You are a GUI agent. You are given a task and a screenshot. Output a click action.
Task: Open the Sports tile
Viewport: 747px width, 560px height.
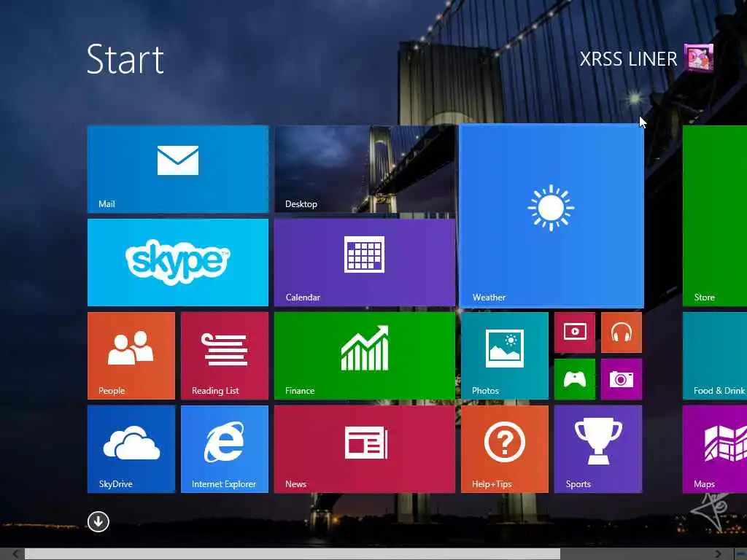598,449
